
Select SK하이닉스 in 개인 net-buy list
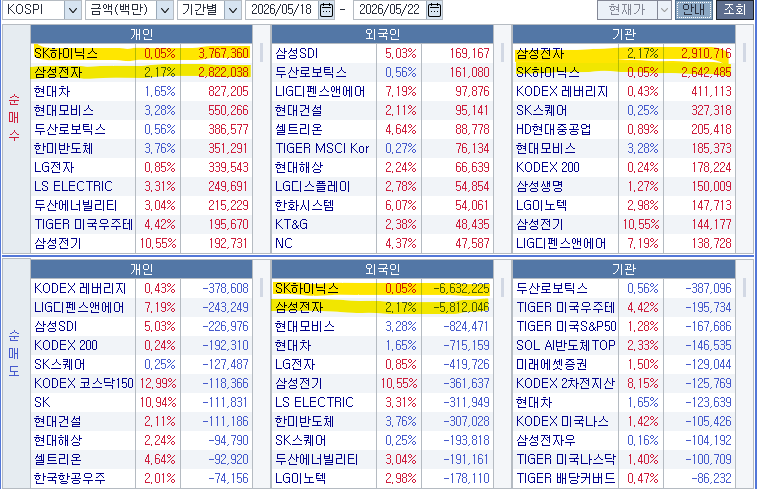(x=66, y=53)
